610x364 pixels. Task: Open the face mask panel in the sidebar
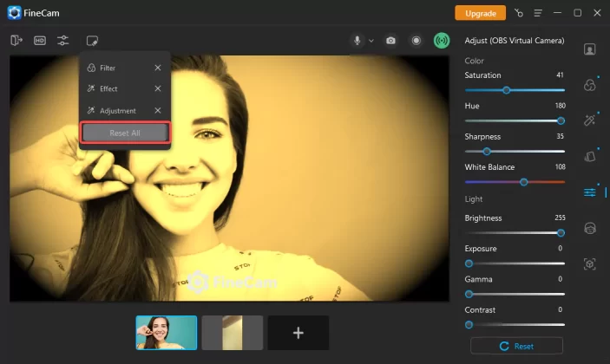coord(590,228)
